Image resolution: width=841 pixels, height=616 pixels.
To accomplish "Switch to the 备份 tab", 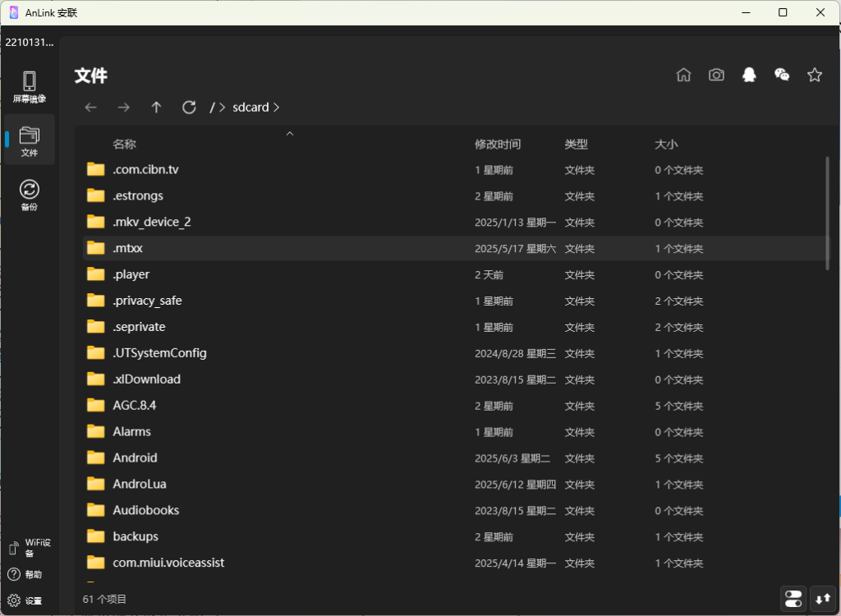I will [30, 195].
